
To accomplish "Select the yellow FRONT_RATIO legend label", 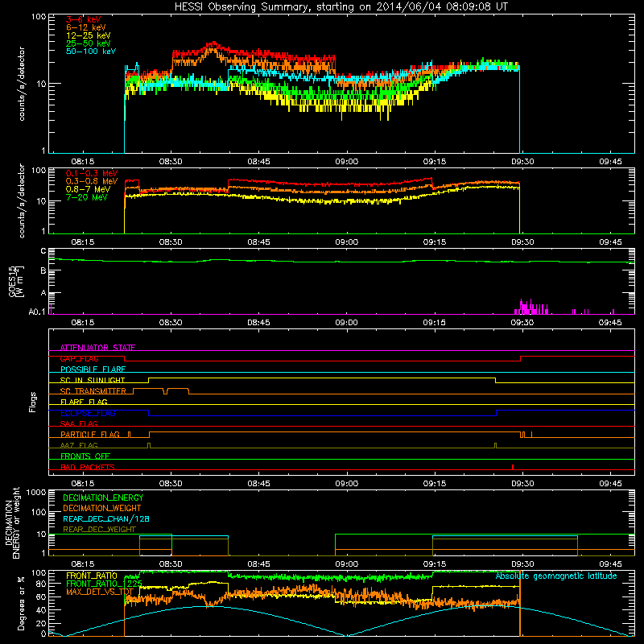I will point(92,576).
